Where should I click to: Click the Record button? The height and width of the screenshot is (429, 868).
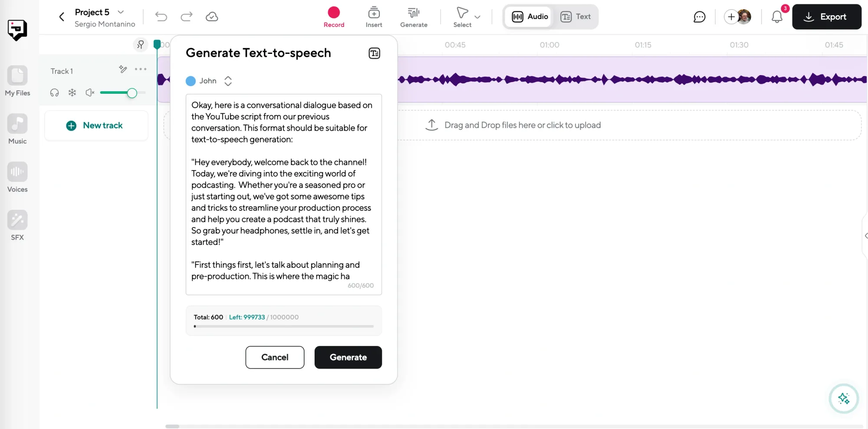tap(333, 17)
